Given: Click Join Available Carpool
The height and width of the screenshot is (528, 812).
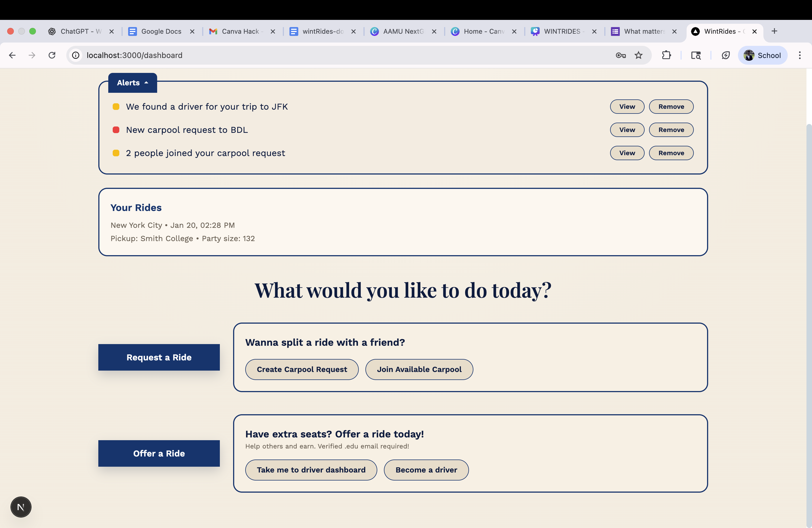Looking at the screenshot, I should [x=419, y=369].
